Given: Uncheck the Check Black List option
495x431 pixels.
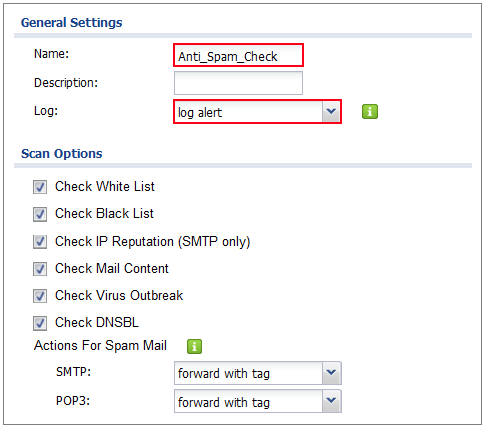Looking at the screenshot, I should (40, 214).
